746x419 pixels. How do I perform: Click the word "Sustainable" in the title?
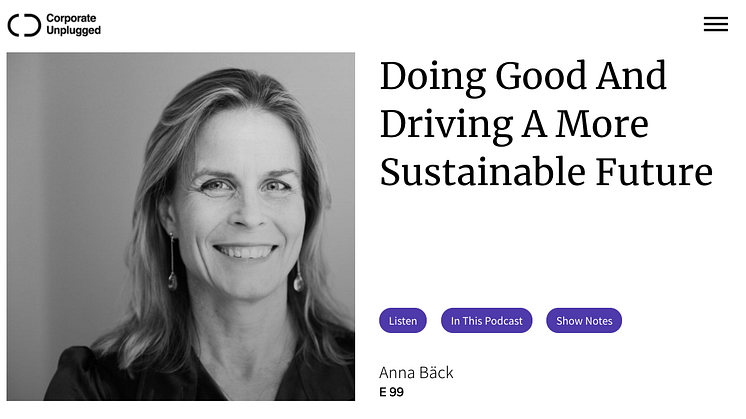[472, 172]
